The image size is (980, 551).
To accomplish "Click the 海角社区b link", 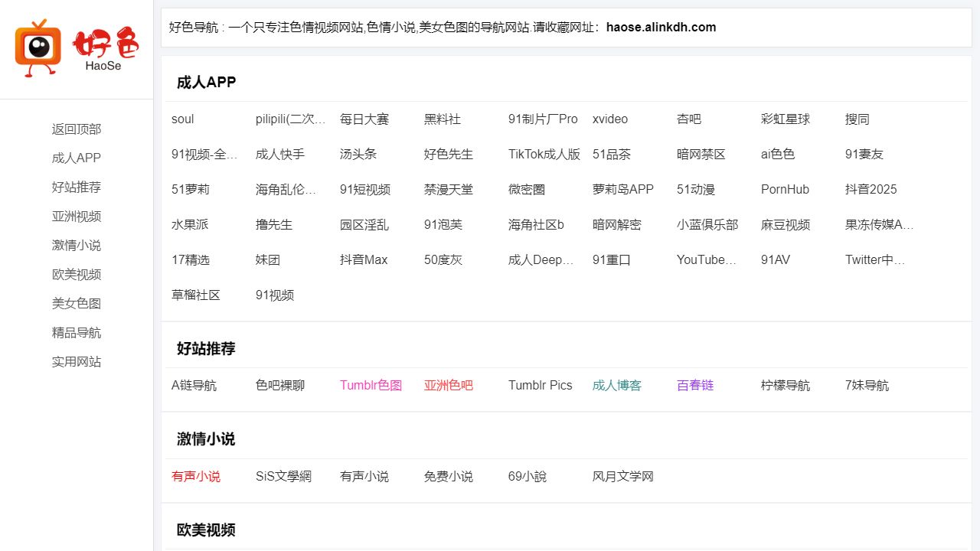I will [536, 225].
